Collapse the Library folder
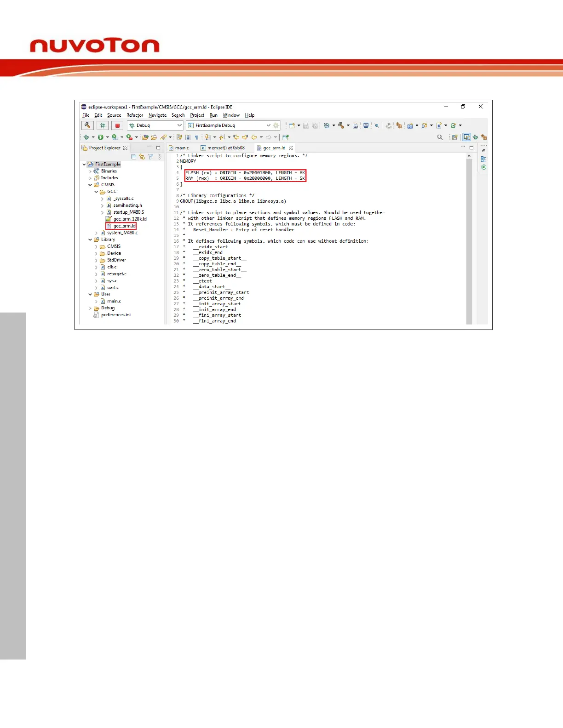 90,239
